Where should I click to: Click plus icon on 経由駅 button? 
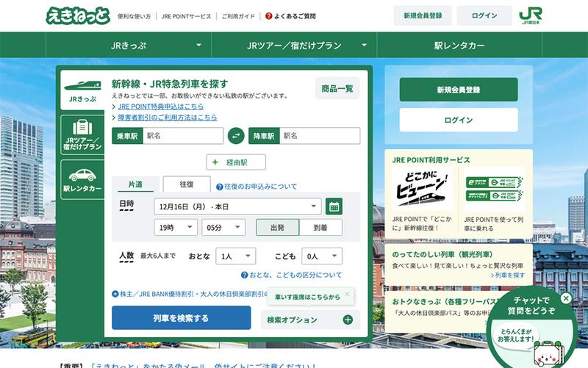pyautogui.click(x=215, y=162)
